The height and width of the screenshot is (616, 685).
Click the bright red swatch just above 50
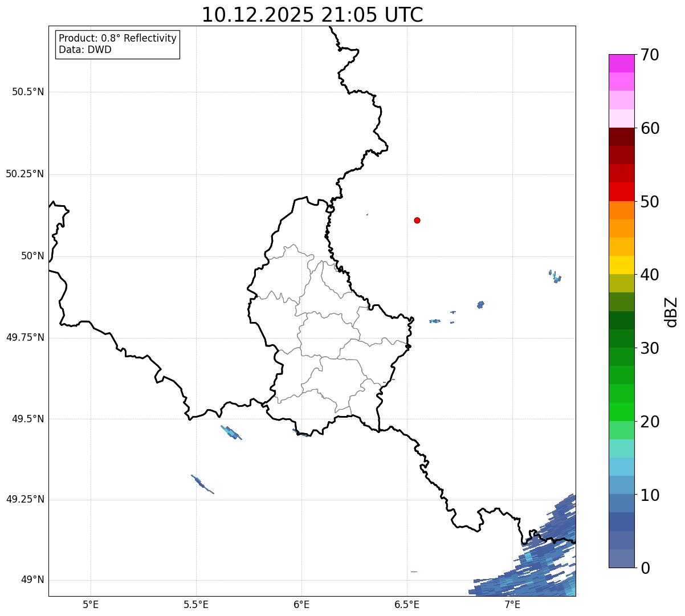point(621,192)
